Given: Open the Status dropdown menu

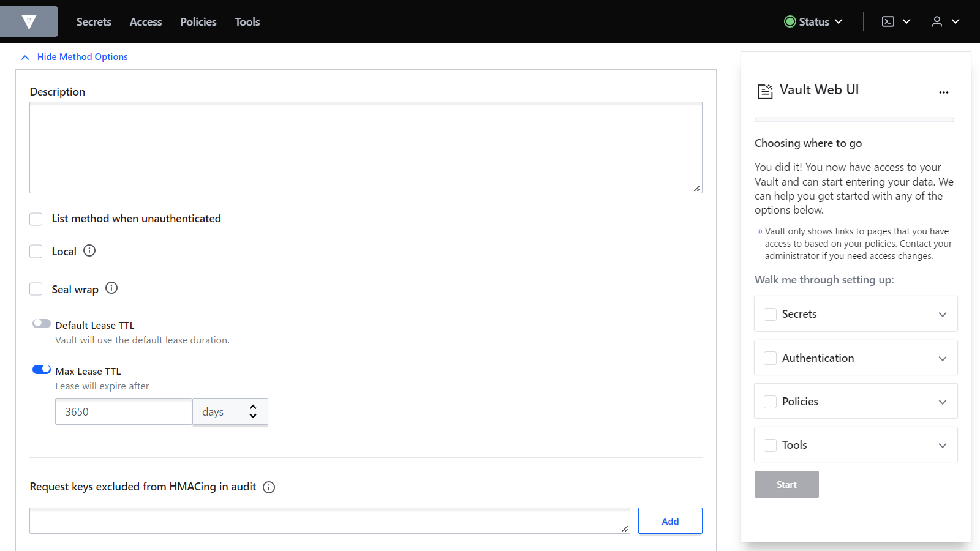Looking at the screenshot, I should pos(813,21).
